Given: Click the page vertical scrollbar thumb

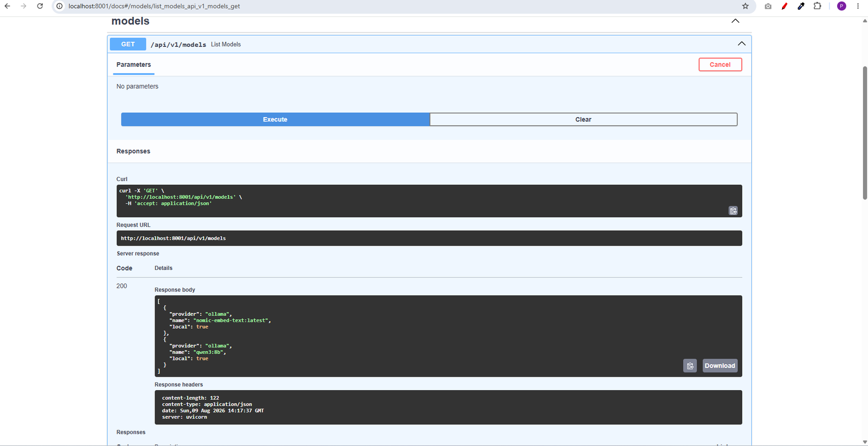Looking at the screenshot, I should [865, 133].
